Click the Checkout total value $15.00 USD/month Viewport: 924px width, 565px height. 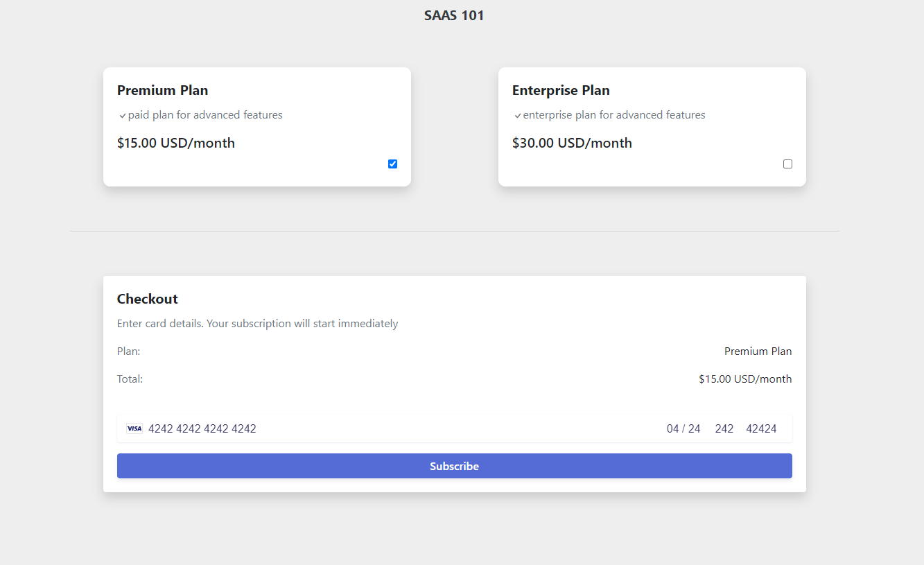[745, 379]
